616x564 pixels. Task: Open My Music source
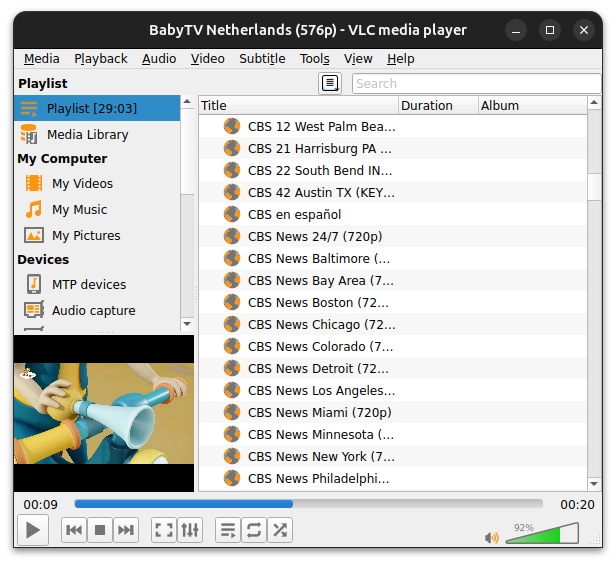[x=80, y=209]
